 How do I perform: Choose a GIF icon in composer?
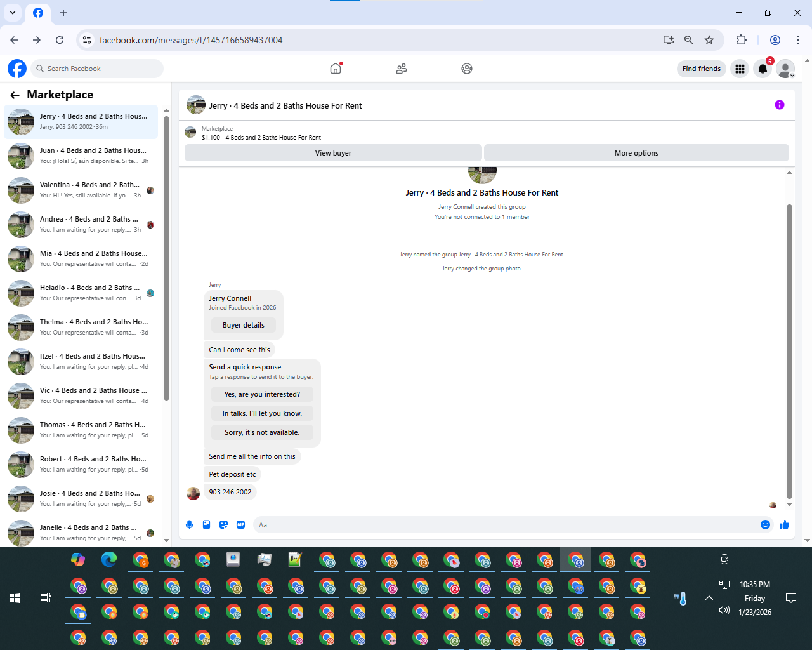(x=240, y=524)
